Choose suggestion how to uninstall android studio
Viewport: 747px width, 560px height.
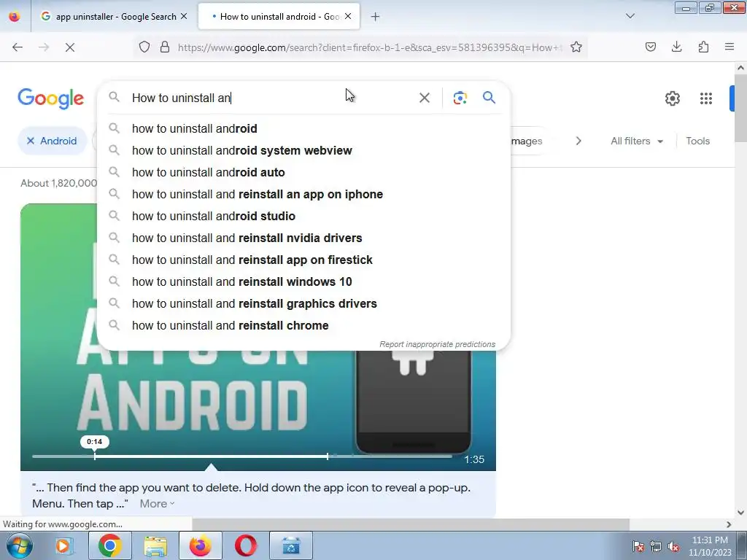pos(303,216)
